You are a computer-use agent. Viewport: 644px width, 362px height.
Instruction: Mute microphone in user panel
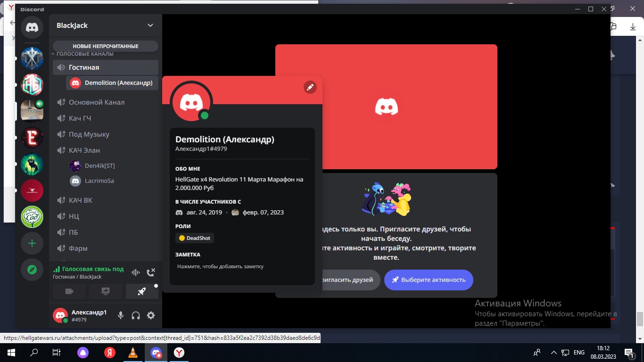pos(121,315)
